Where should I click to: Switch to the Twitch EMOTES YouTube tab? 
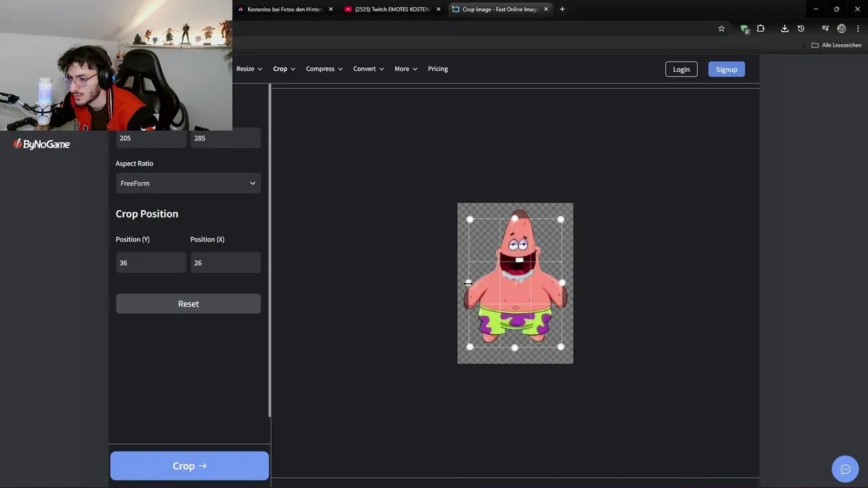coord(392,9)
